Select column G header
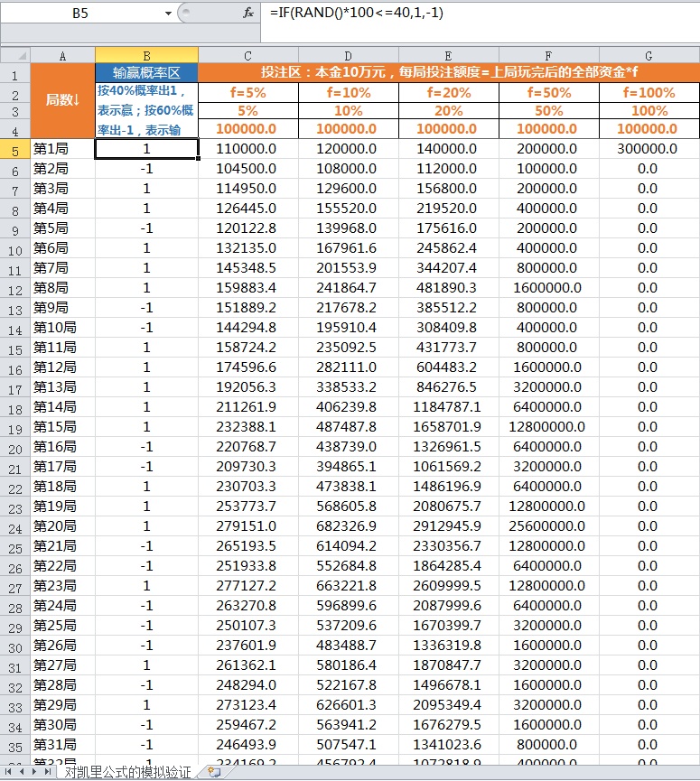Image resolution: width=700 pixels, height=781 pixels. point(649,55)
